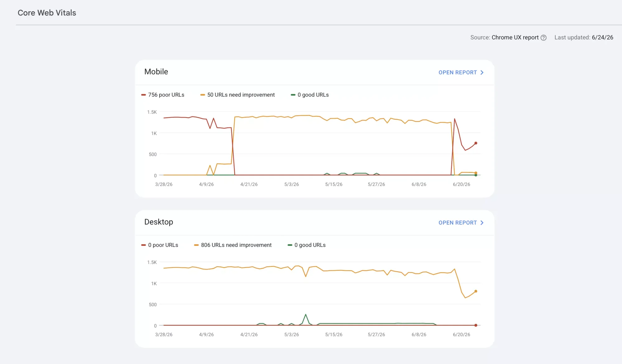Toggle Desktop '0 good URLs' legend
622x364 pixels.
(307, 245)
